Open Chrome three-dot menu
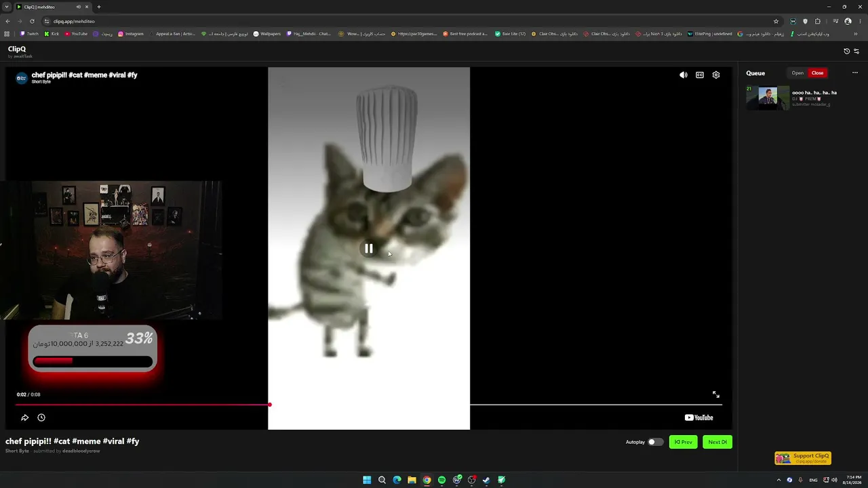Screen dimensions: 868x488 [859, 21]
